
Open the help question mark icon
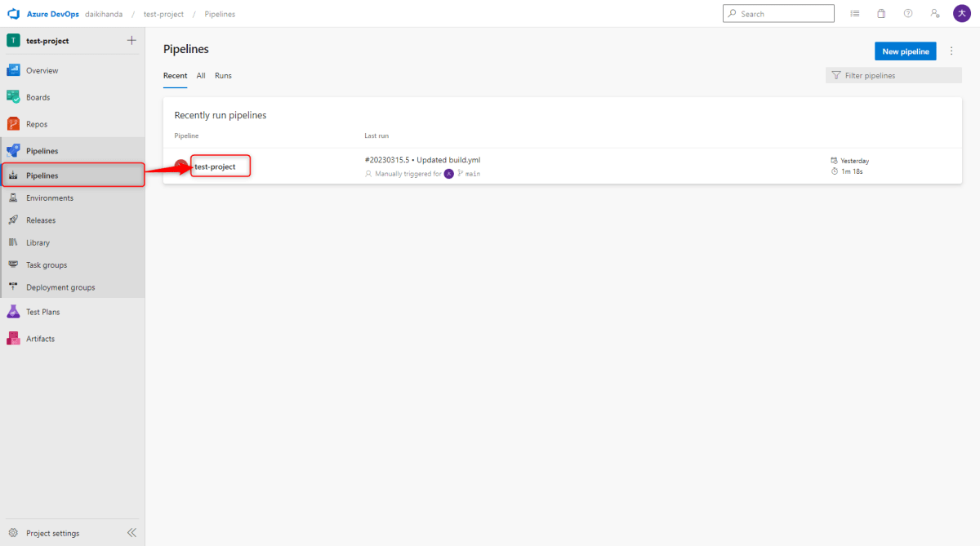click(x=908, y=14)
